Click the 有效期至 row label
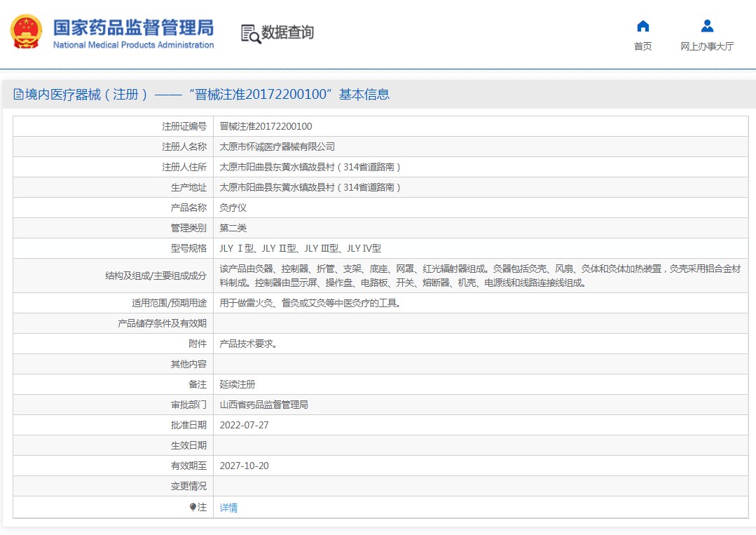This screenshot has height=535, width=756. (188, 466)
